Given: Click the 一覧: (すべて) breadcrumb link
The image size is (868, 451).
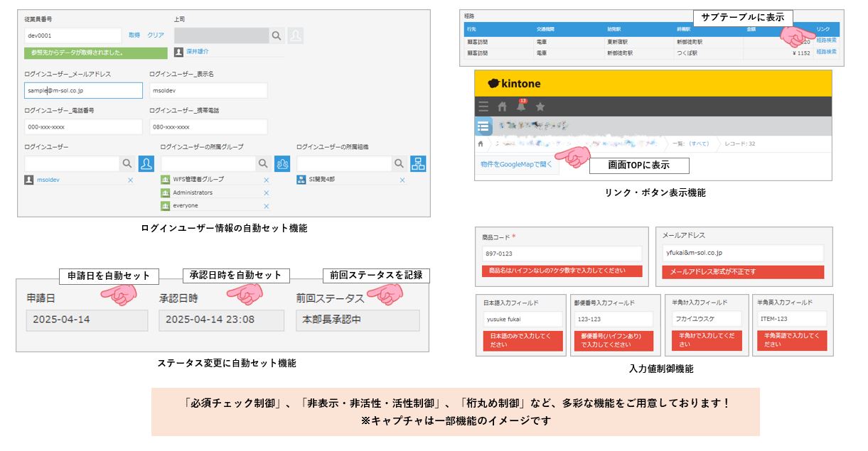Looking at the screenshot, I should point(690,143).
